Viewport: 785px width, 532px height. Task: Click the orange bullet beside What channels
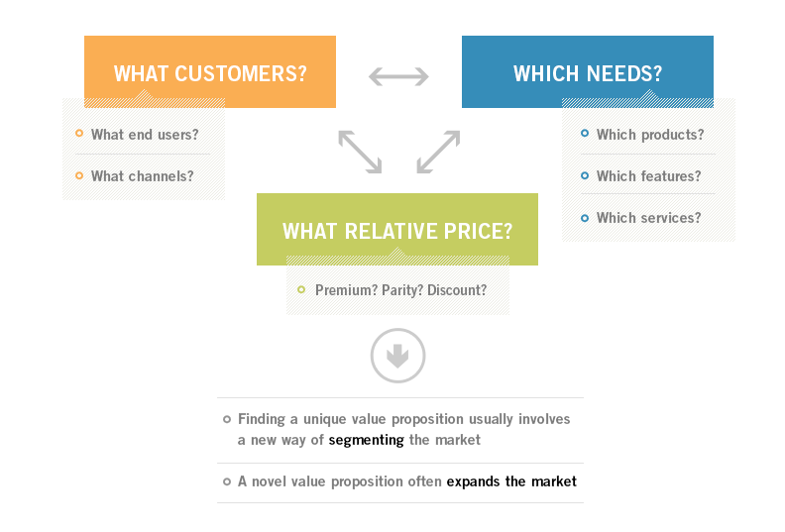(79, 175)
